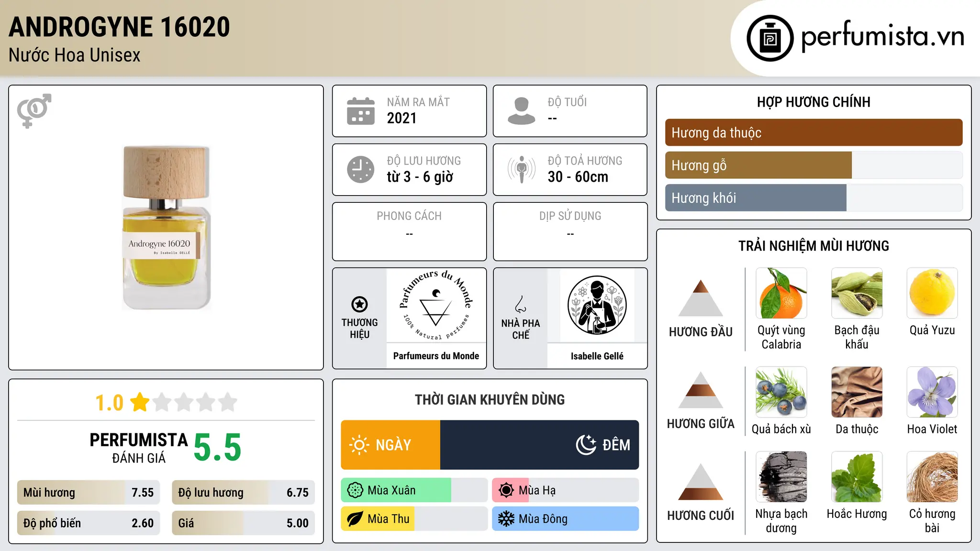Select the Da thuộc note image

(x=857, y=392)
